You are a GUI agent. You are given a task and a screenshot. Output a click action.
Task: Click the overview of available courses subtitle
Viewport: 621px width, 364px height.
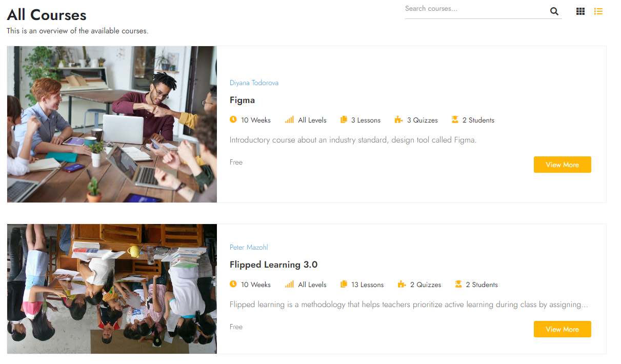point(77,31)
